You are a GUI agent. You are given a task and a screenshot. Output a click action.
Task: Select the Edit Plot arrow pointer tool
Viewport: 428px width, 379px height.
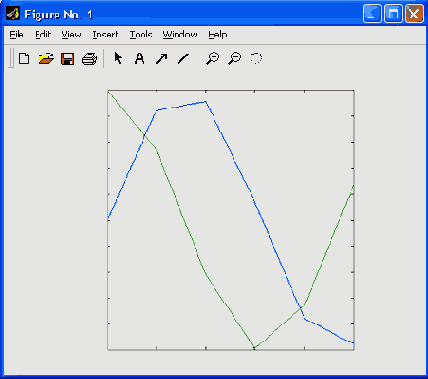coord(118,58)
